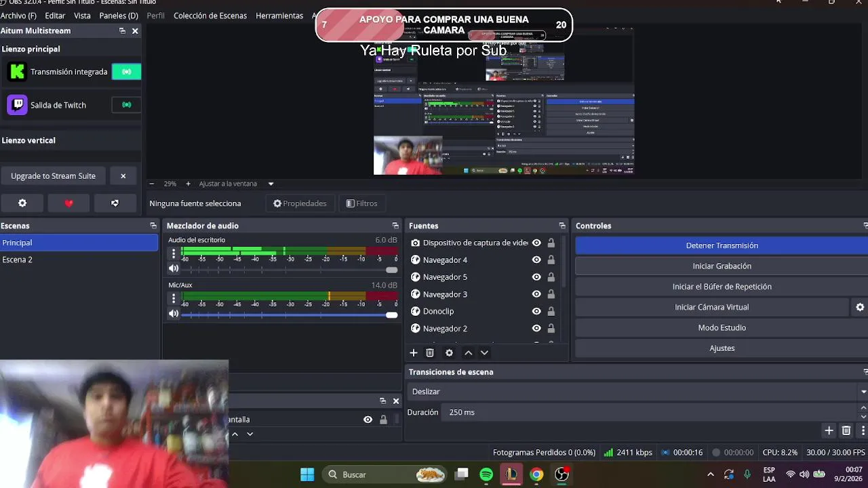Float the Aitum Multistream dock panel

tap(122, 30)
